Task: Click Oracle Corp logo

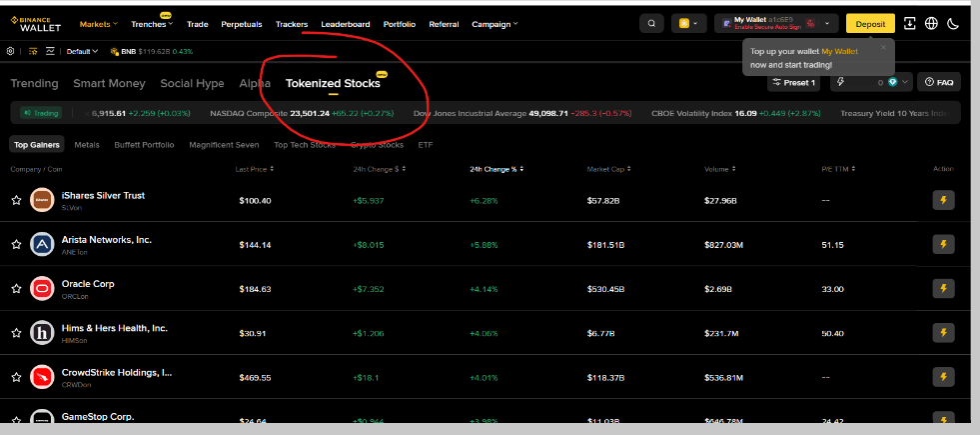Action: tap(42, 289)
